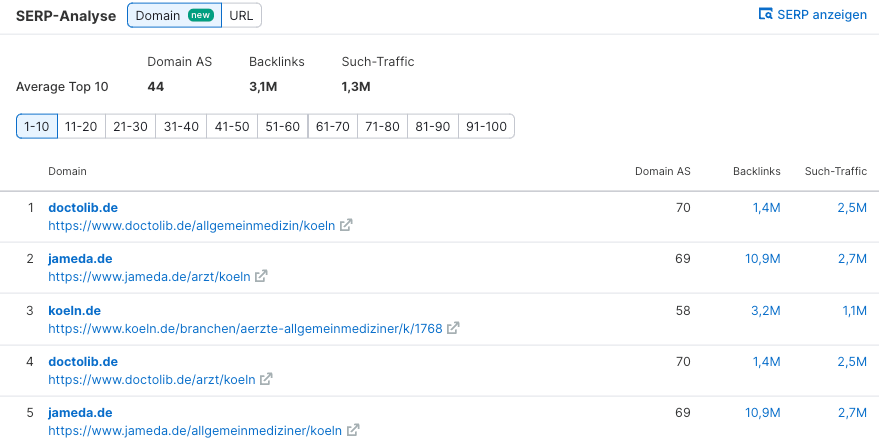879x441 pixels.
Task: Select results range 41-50
Action: point(232,126)
